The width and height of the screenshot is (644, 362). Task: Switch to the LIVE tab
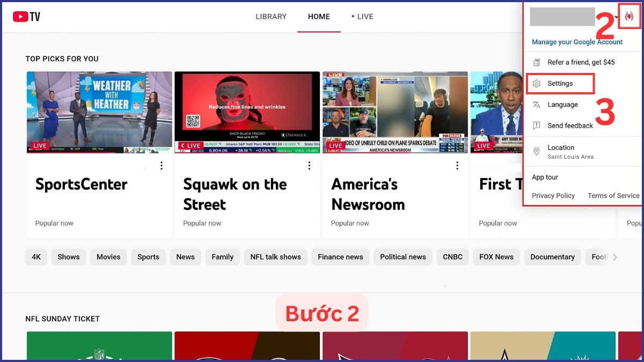(362, 17)
